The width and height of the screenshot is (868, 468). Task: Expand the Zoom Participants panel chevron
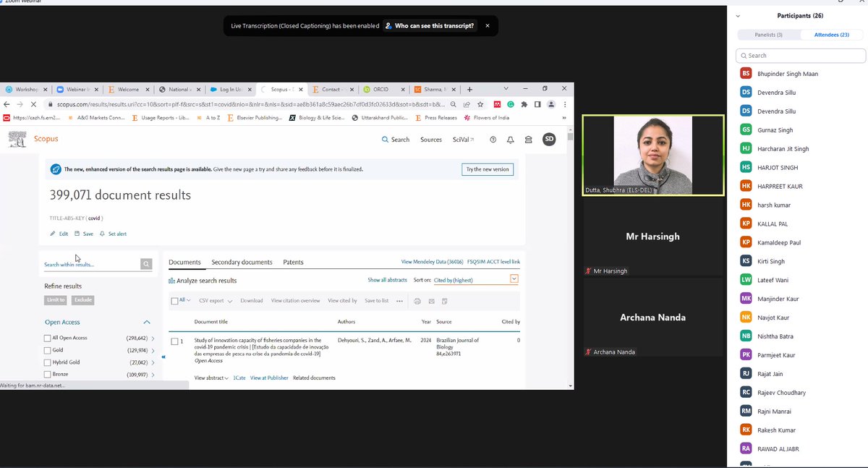pos(738,15)
